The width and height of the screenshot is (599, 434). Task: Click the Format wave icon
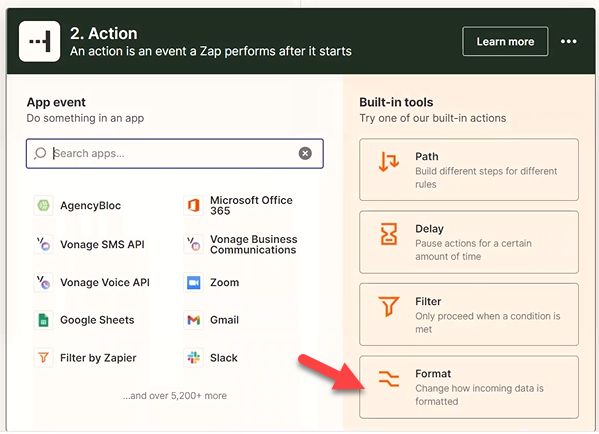(x=389, y=379)
